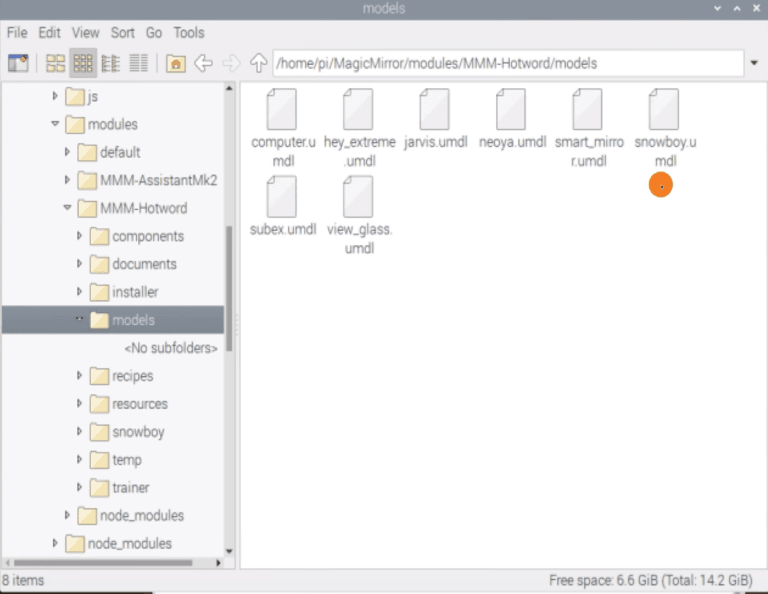
Task: Select the jarvis.umdl file icon
Action: click(435, 110)
